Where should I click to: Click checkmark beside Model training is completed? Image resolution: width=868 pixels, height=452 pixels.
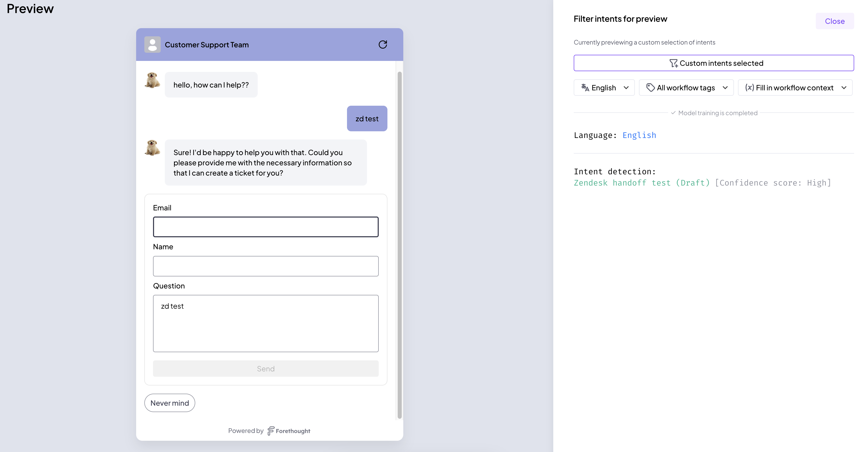click(673, 113)
